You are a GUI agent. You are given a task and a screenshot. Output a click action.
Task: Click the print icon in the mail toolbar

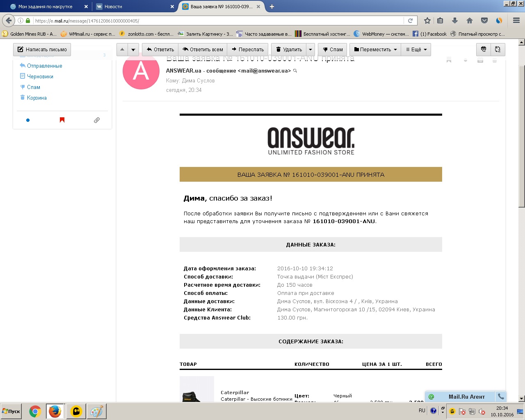point(484,49)
